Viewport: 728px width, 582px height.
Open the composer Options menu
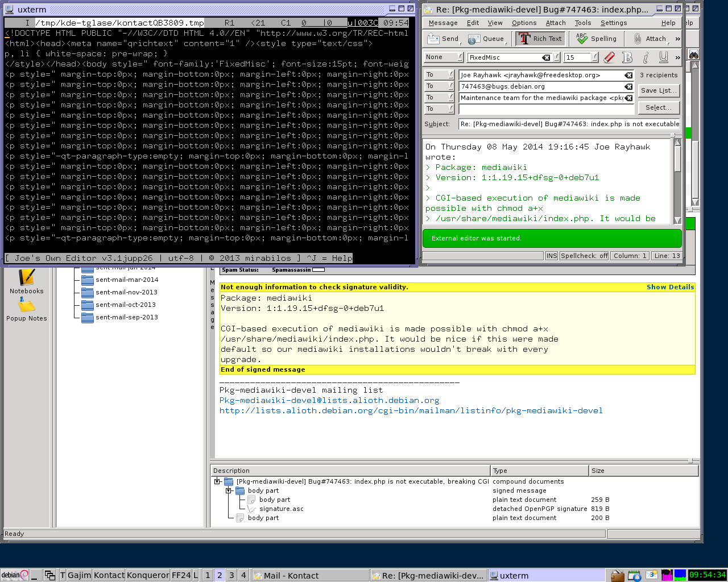(x=524, y=23)
